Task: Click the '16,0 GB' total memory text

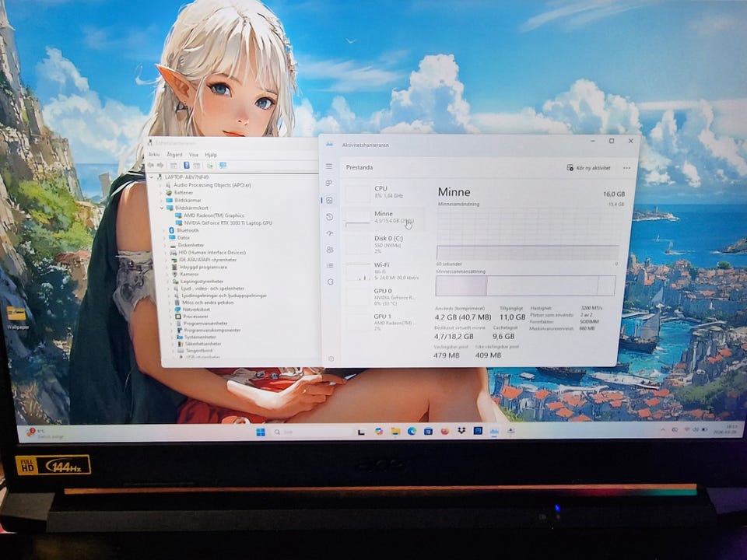Action: coord(614,194)
